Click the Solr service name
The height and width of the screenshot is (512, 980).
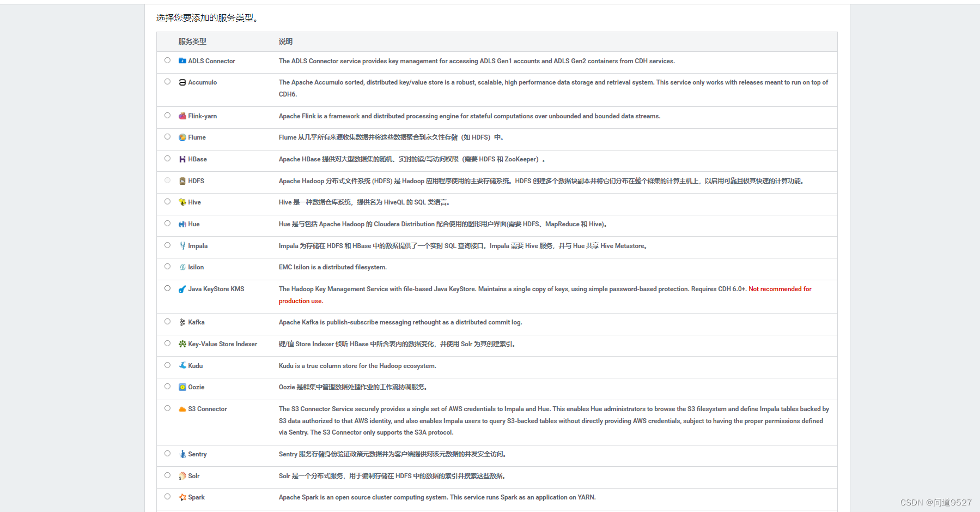click(x=193, y=476)
